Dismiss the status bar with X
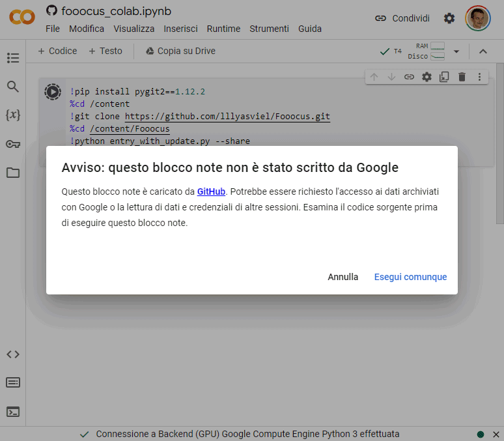 click(496, 434)
